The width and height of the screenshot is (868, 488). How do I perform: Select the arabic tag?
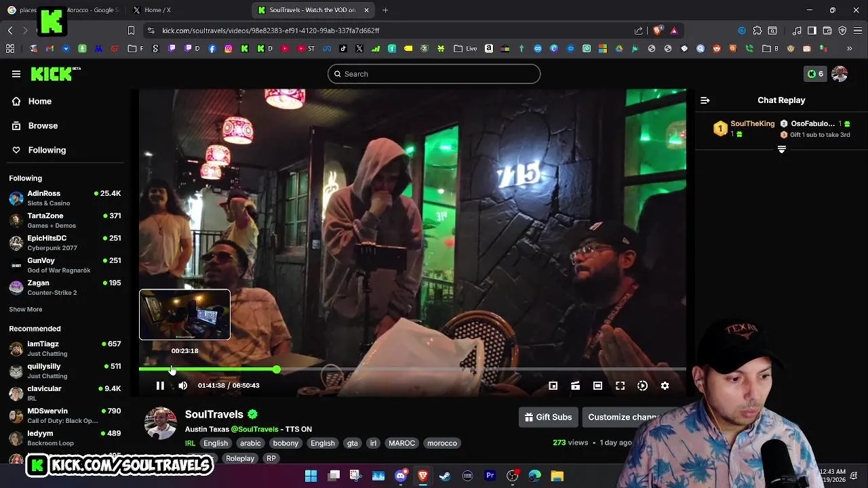pos(250,443)
